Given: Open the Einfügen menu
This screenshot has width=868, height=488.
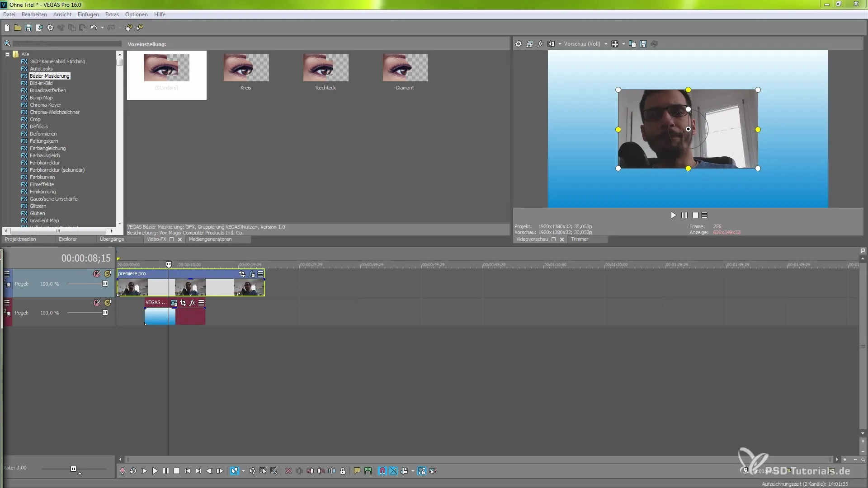Looking at the screenshot, I should [x=88, y=14].
